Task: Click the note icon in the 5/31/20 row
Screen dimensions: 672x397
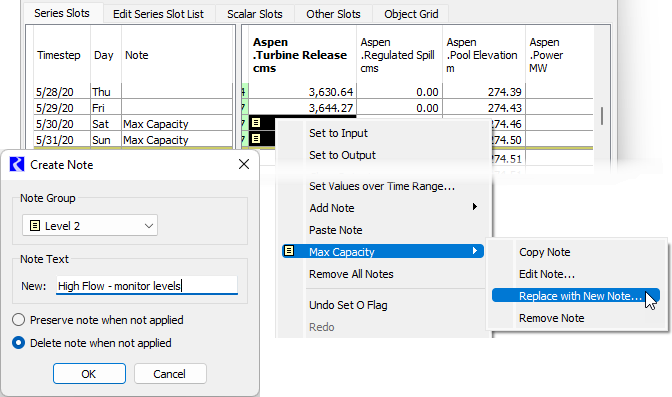Action: point(256,139)
